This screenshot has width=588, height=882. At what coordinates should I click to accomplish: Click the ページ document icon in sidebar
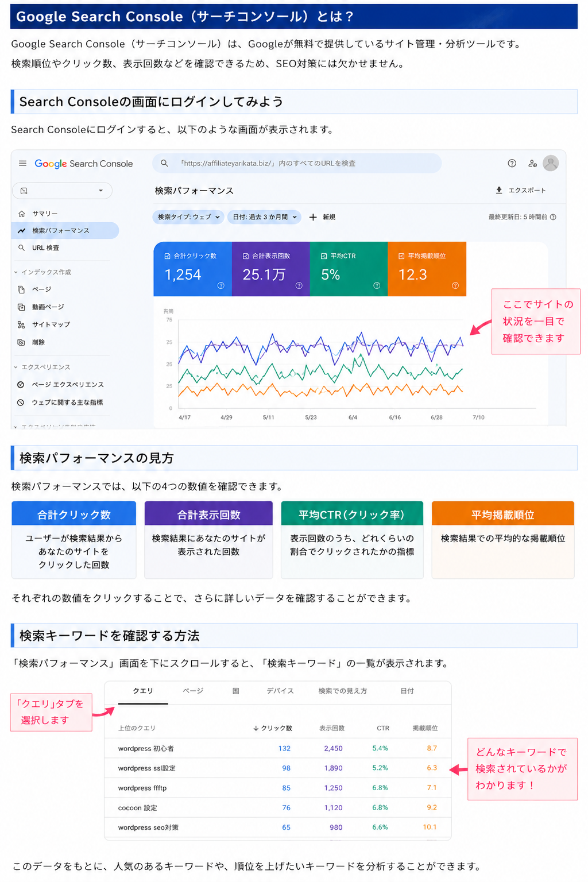[x=21, y=289]
